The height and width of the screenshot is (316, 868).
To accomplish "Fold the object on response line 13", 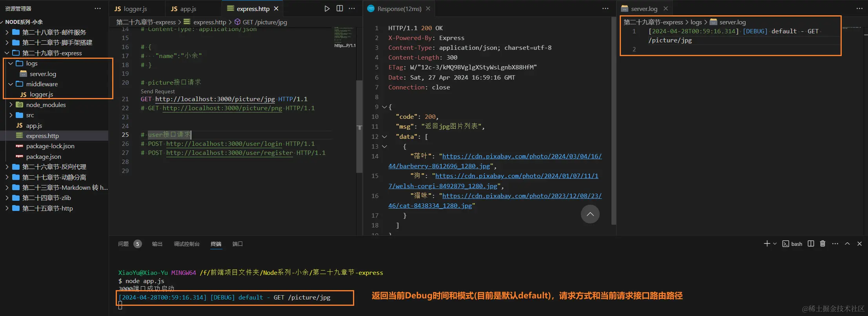I will point(384,146).
